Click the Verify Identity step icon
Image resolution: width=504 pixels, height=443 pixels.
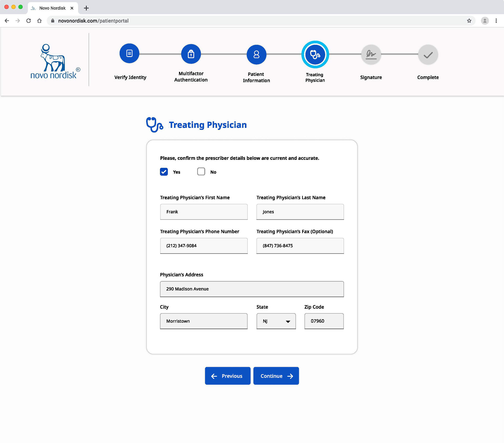pyautogui.click(x=129, y=54)
